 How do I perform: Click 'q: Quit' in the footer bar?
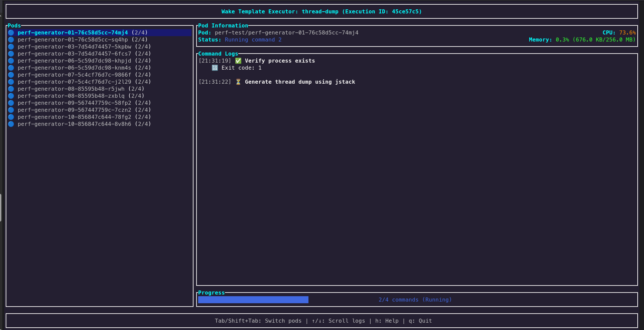click(x=420, y=321)
